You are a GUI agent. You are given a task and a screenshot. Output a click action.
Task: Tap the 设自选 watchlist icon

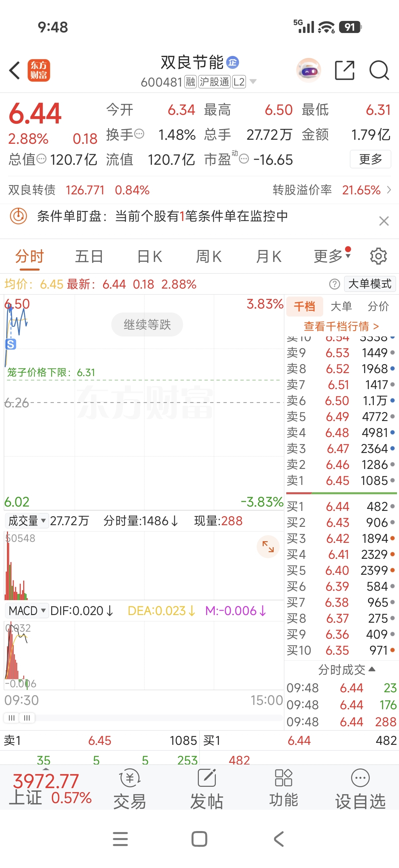click(360, 789)
